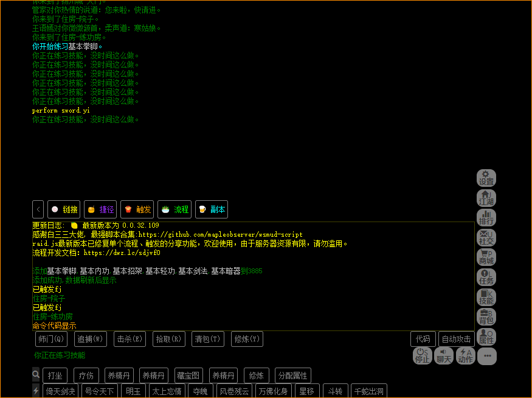Open the 聊天 chat icon
532x398 pixels.
click(x=444, y=356)
